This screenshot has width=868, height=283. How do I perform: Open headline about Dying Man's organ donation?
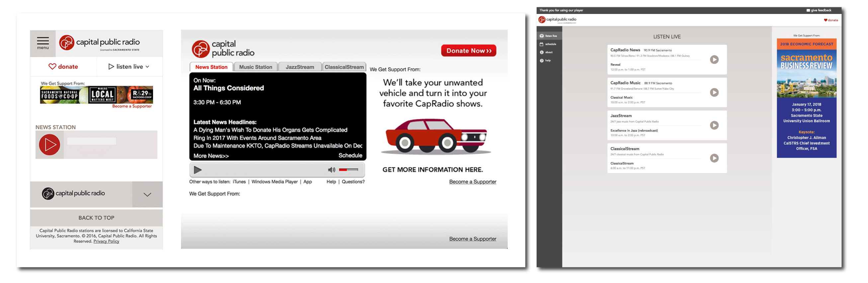[270, 130]
